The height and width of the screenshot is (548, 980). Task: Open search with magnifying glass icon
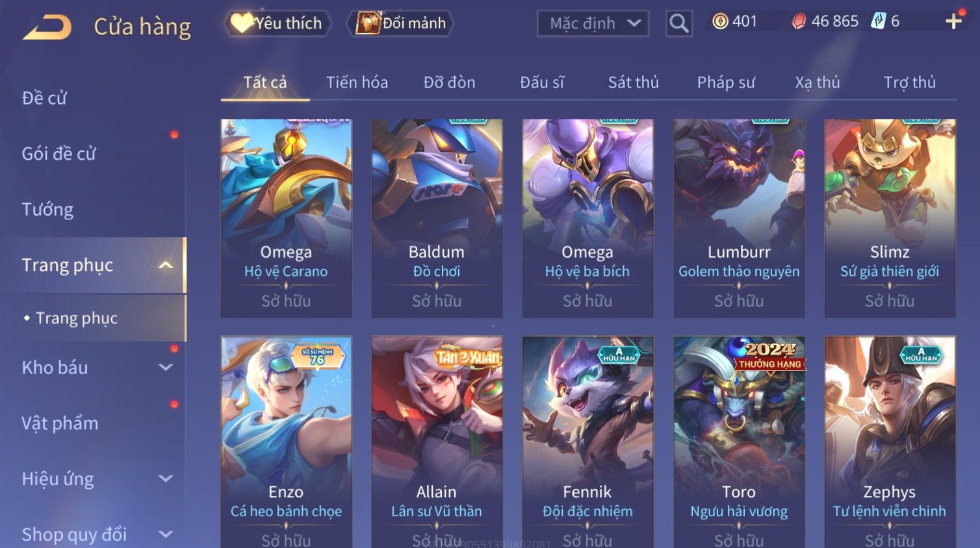(x=678, y=23)
